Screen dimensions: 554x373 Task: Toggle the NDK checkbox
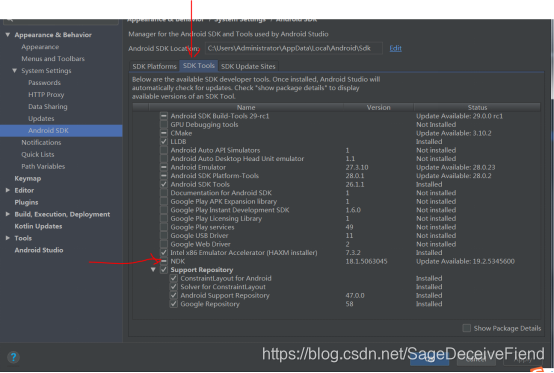(x=164, y=261)
